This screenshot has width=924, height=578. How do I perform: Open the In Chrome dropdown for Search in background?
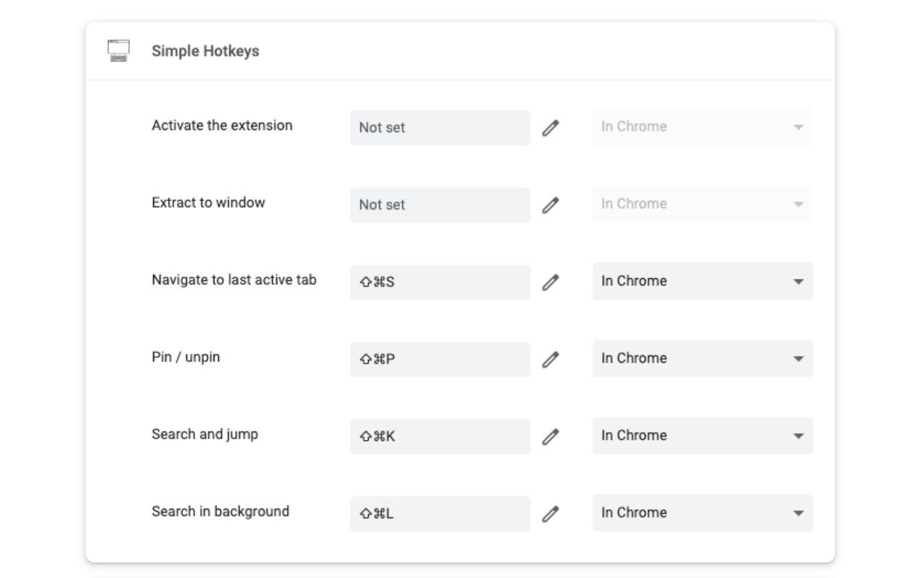coord(702,513)
